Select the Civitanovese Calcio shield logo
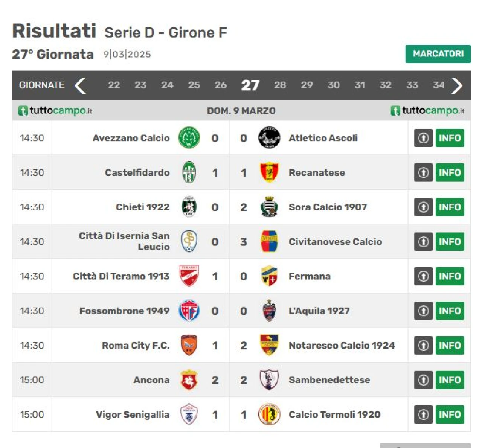 [269, 242]
